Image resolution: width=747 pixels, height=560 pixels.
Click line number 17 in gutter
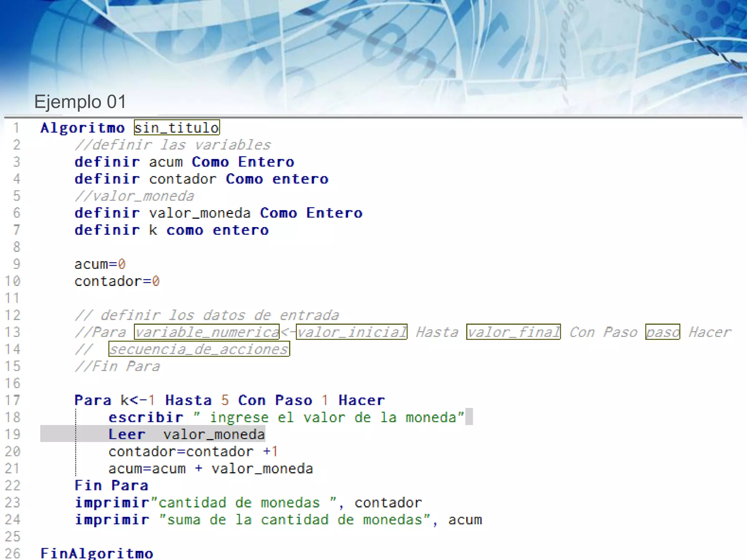tap(12, 400)
